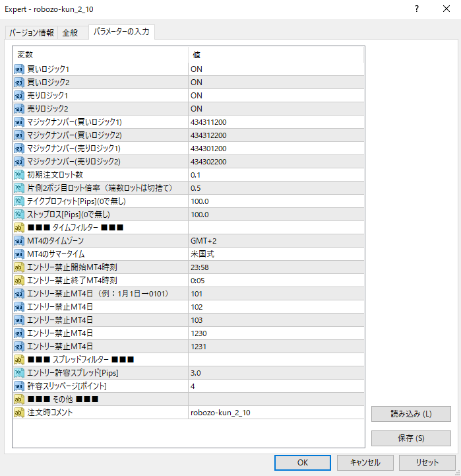Click the icon beside テイクプロフィット[Pips]
The height and width of the screenshot is (476, 461).
pos(19,201)
